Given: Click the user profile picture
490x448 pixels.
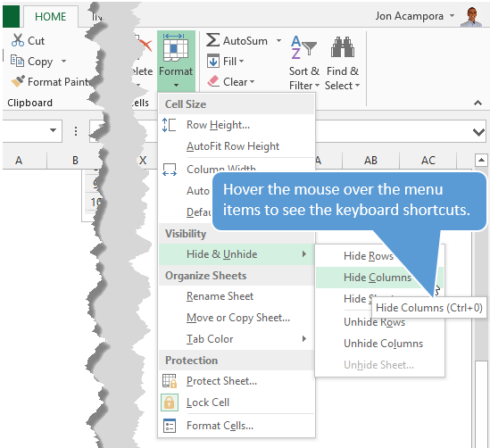Looking at the screenshot, I should [471, 17].
